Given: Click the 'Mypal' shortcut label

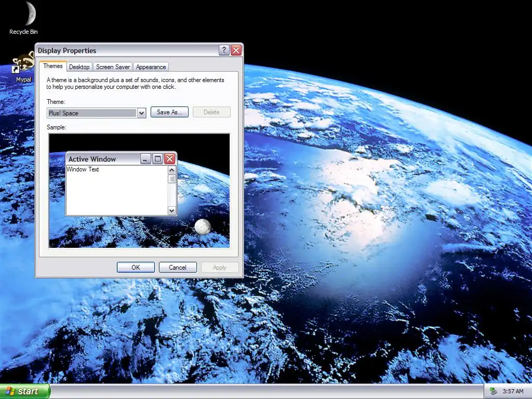Looking at the screenshot, I should tap(23, 79).
